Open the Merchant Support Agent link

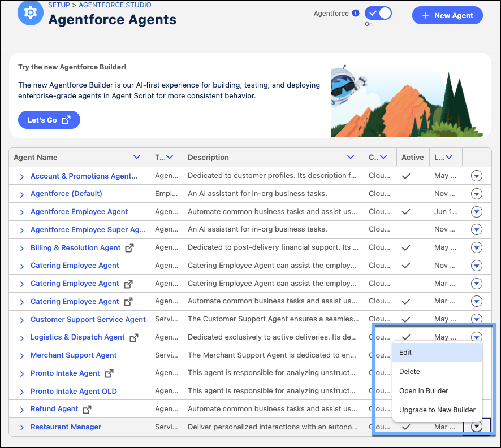tap(74, 355)
